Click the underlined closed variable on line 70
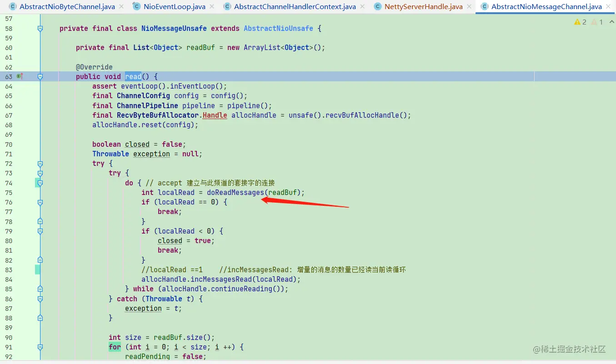Screen dimensions: 616x364 click(x=137, y=145)
